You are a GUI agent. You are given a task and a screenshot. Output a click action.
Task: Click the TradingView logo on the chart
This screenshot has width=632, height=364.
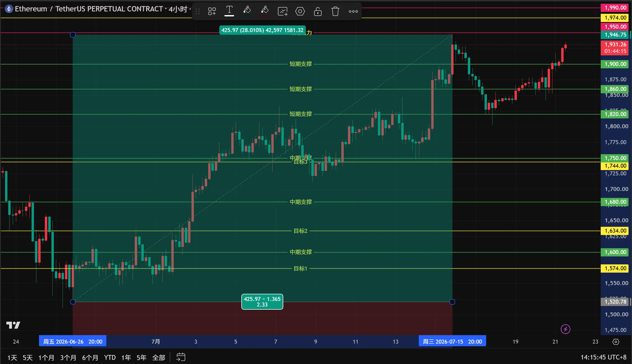pos(13,325)
